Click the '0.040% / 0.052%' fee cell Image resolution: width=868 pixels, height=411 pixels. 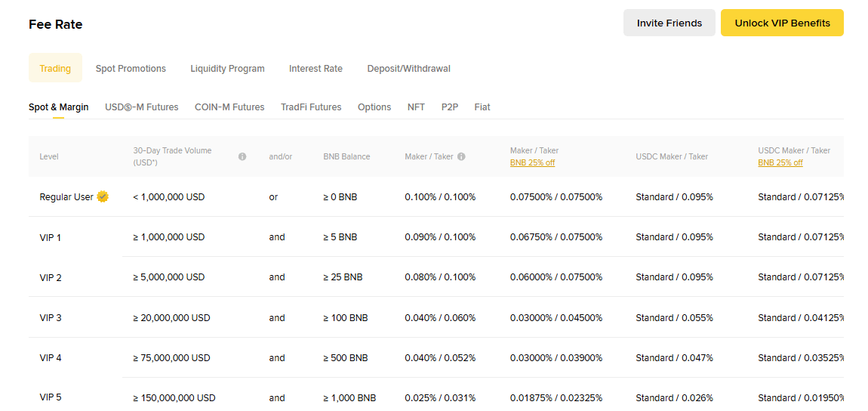pos(440,358)
